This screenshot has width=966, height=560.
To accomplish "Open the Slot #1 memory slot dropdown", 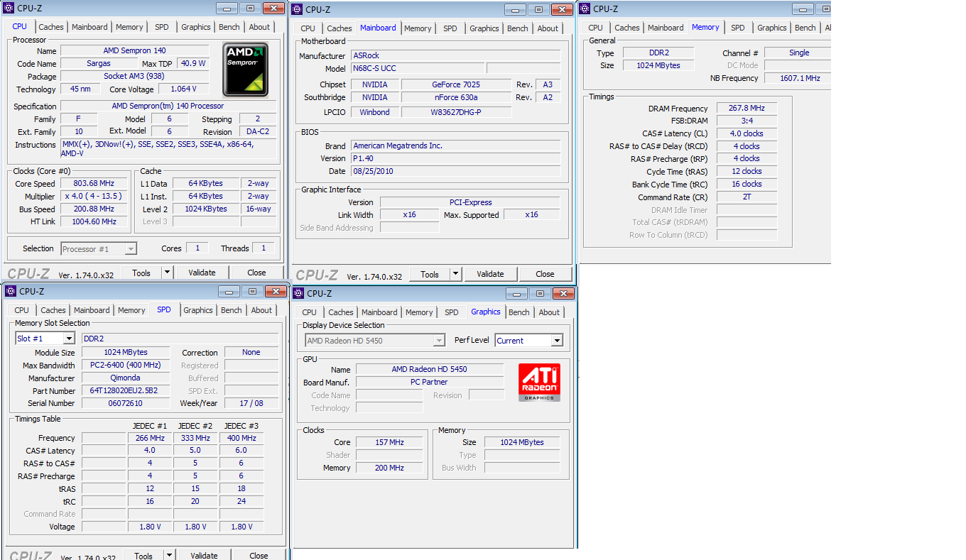I will (x=69, y=339).
